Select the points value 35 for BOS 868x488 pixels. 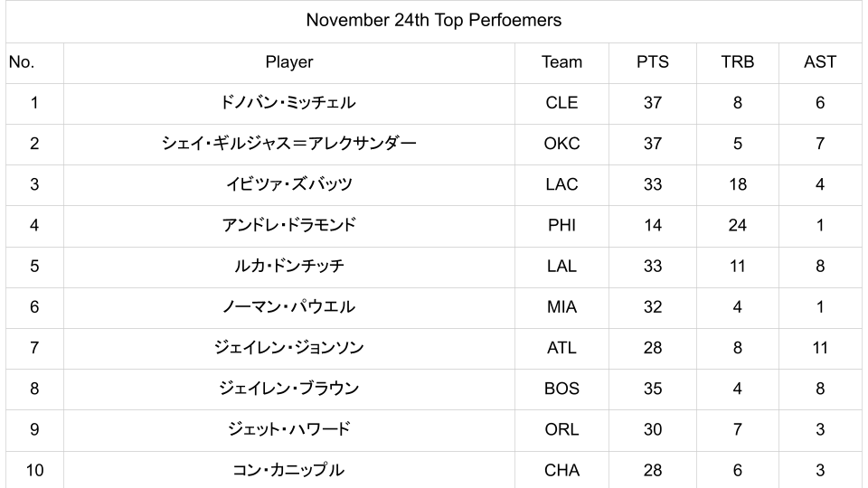(652, 389)
